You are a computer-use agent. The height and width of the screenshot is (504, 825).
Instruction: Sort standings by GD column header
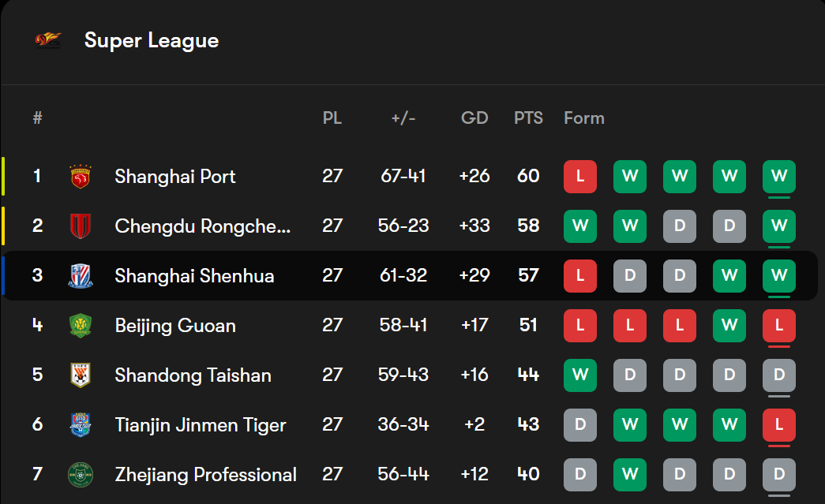coord(474,118)
